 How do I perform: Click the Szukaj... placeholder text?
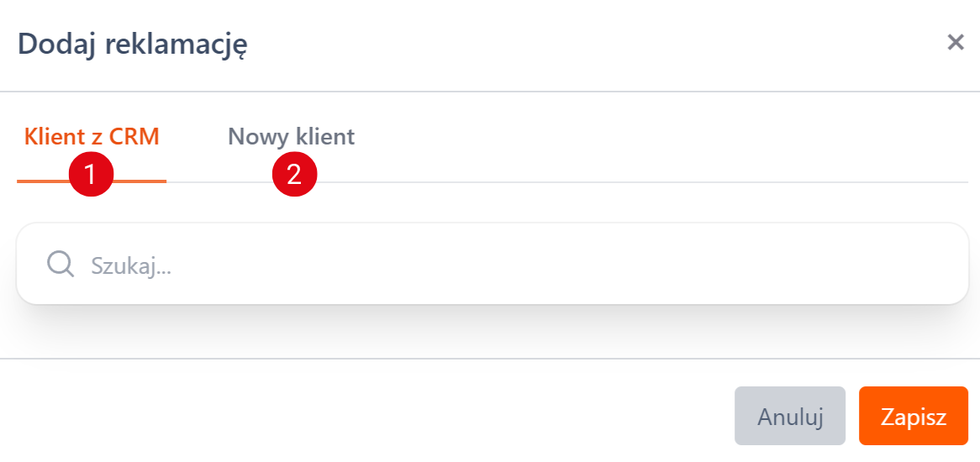click(131, 266)
